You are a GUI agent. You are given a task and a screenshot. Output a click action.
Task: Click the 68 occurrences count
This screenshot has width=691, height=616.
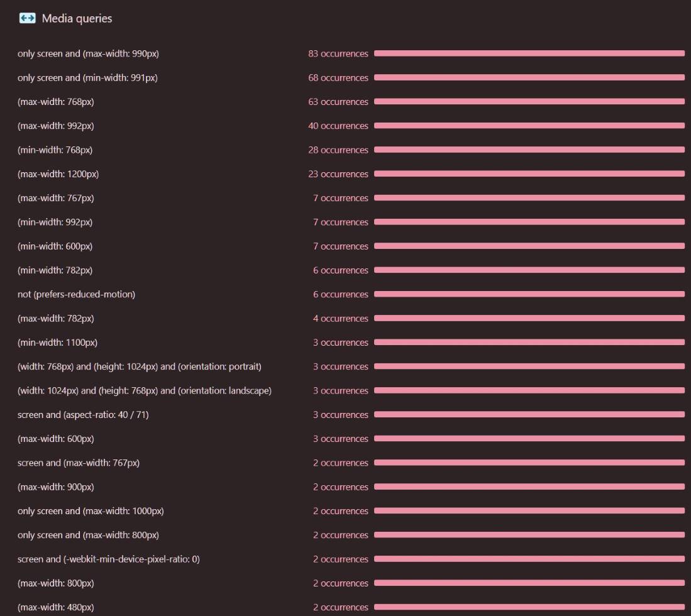point(338,78)
